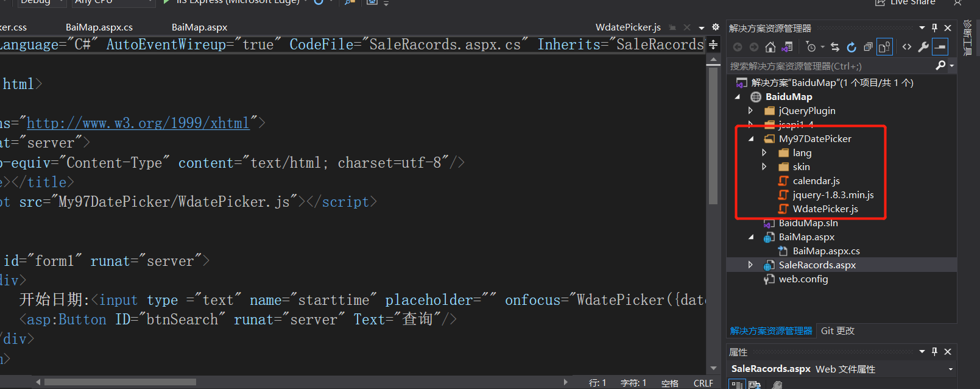Select BaiduMap.sln file

808,223
